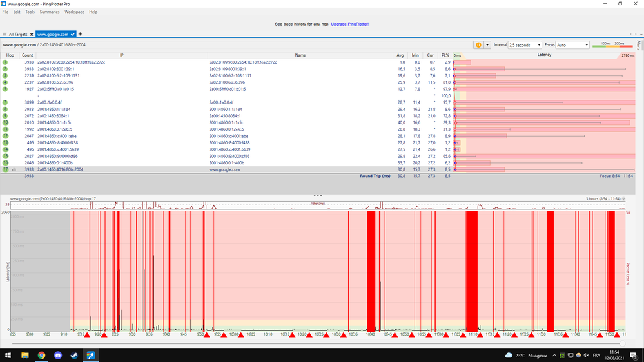This screenshot has width=644, height=362.
Task: Open Steam from the taskbar
Action: pos(74,356)
